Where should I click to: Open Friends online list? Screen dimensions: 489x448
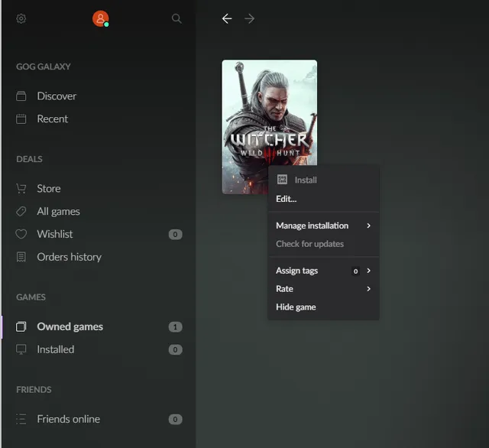[68, 419]
